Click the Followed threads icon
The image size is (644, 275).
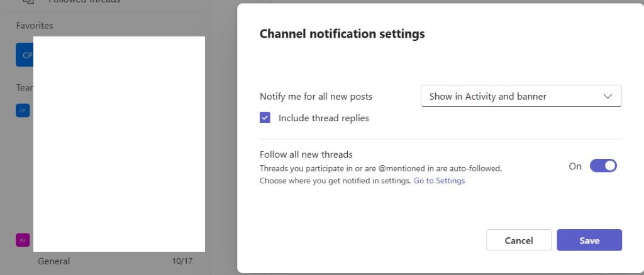(x=28, y=2)
